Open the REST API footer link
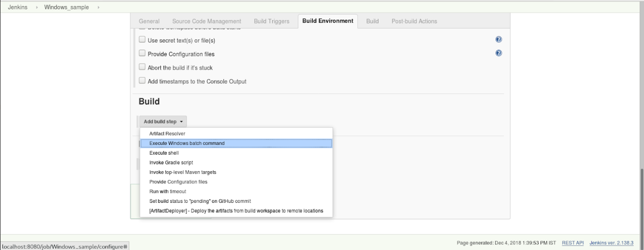This screenshot has height=250, width=644. [x=573, y=242]
